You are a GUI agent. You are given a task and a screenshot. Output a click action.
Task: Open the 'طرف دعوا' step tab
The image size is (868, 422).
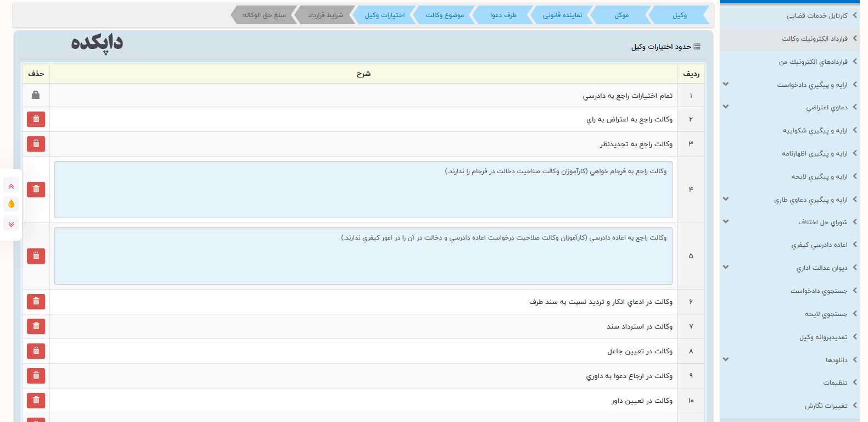(x=503, y=15)
